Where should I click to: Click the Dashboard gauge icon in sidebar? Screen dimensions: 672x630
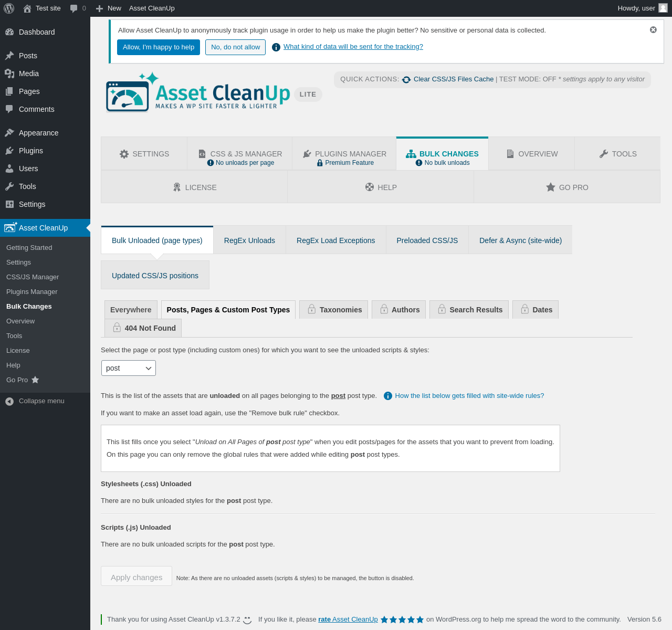click(x=9, y=32)
